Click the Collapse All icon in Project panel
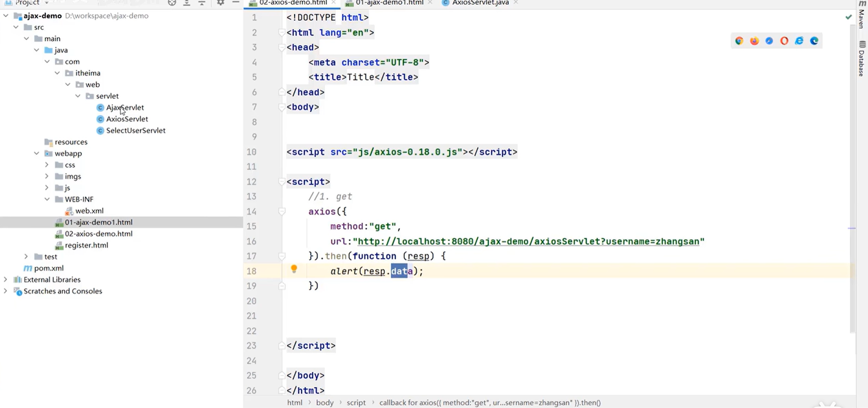Screen dimensions: 868x408 pyautogui.click(x=202, y=2)
